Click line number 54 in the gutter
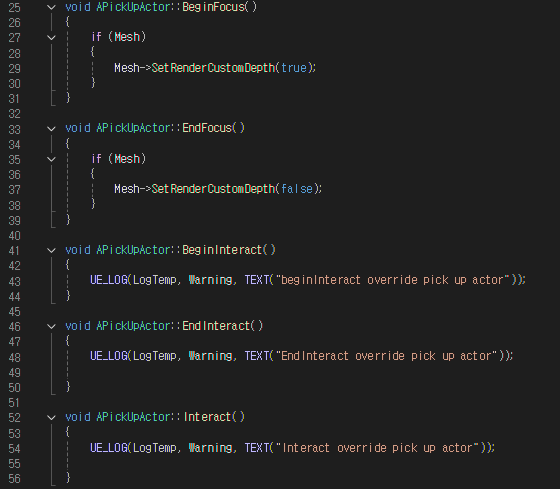The image size is (560, 489). click(14, 448)
